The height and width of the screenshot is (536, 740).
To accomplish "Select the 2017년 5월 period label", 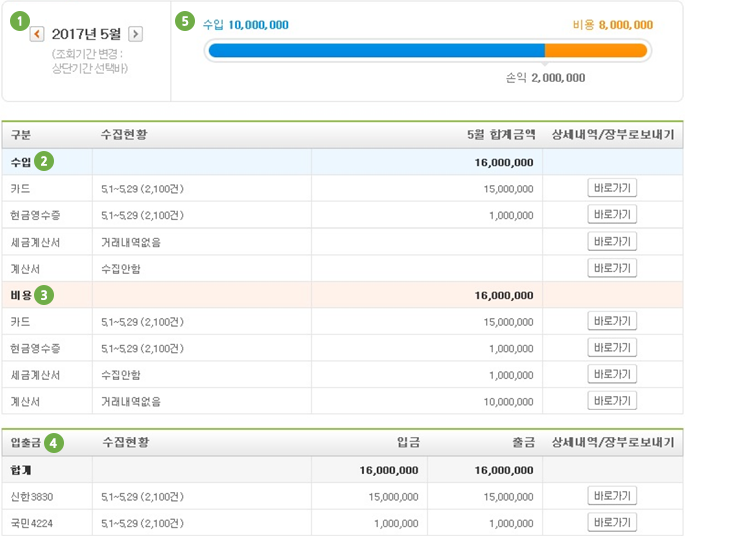I will tap(86, 34).
